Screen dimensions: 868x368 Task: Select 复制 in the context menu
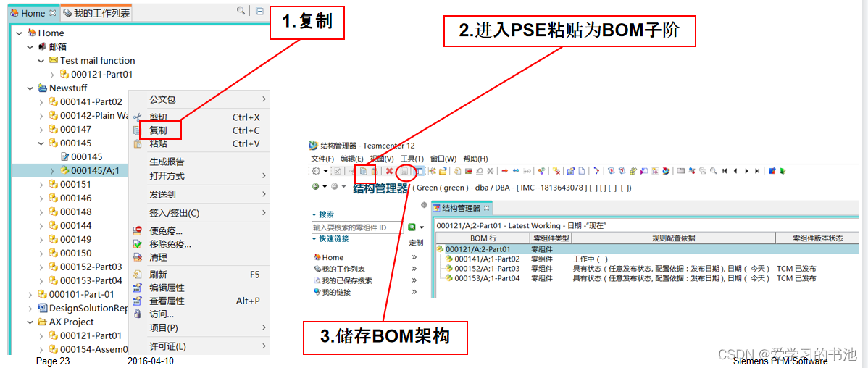[x=159, y=130]
